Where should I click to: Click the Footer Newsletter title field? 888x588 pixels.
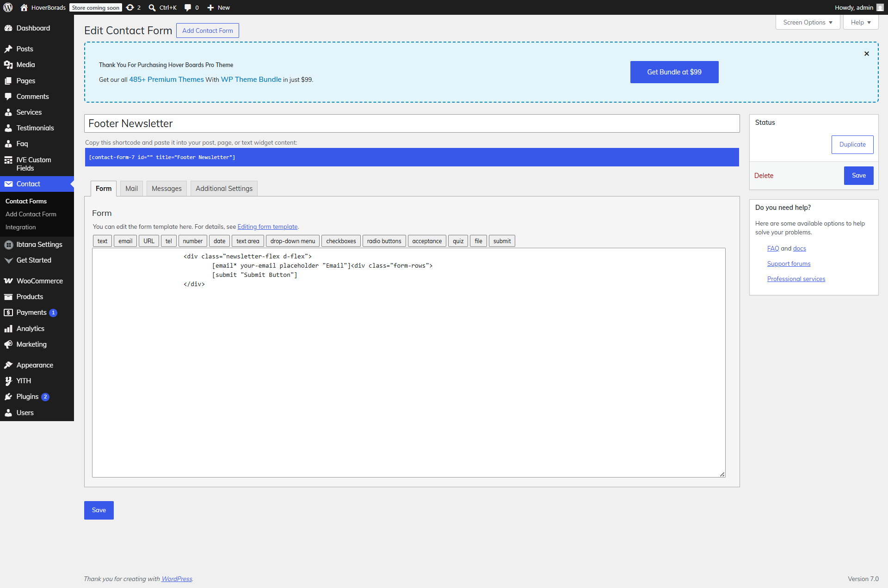pos(412,123)
